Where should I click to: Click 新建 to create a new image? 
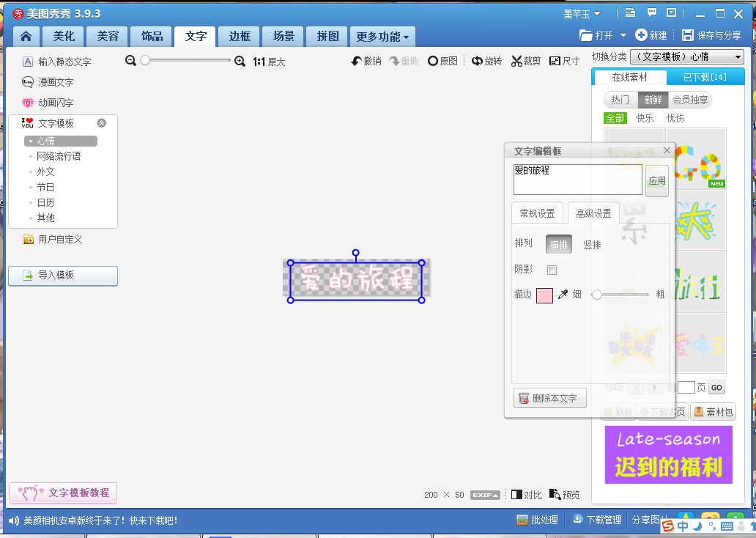click(651, 35)
